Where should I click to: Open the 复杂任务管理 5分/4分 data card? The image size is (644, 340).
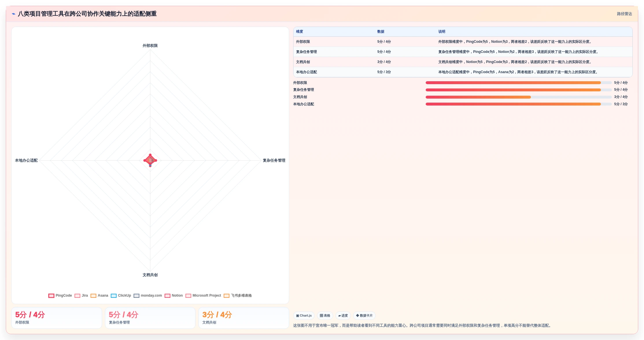(150, 318)
